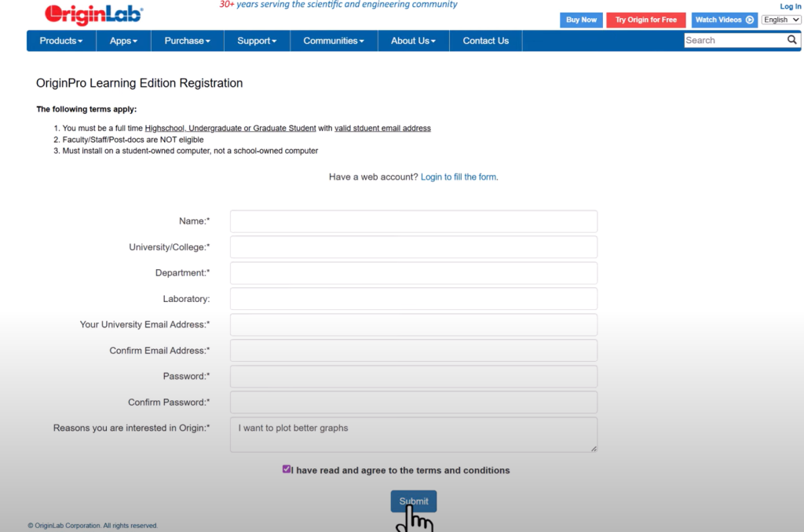The image size is (804, 532).
Task: Click the Reasons interested in Origin textarea
Action: click(413, 433)
